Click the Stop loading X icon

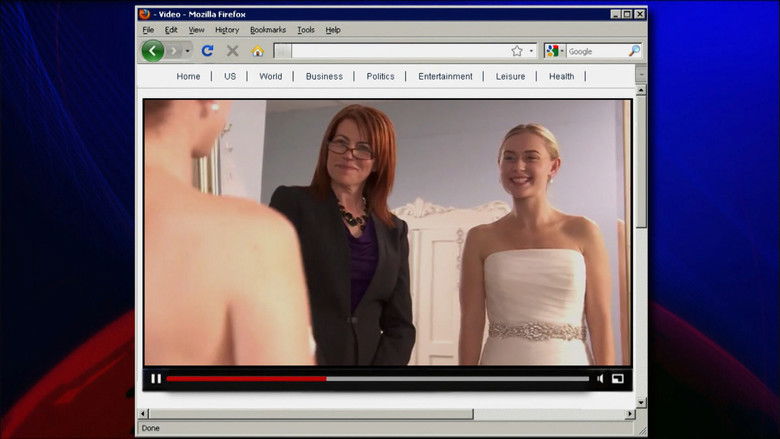click(x=232, y=51)
